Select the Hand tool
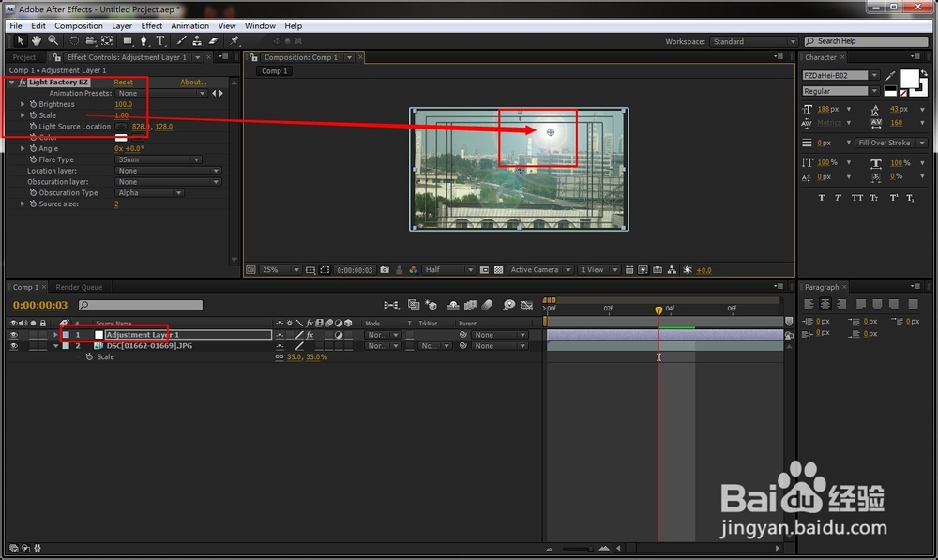 pyautogui.click(x=37, y=40)
